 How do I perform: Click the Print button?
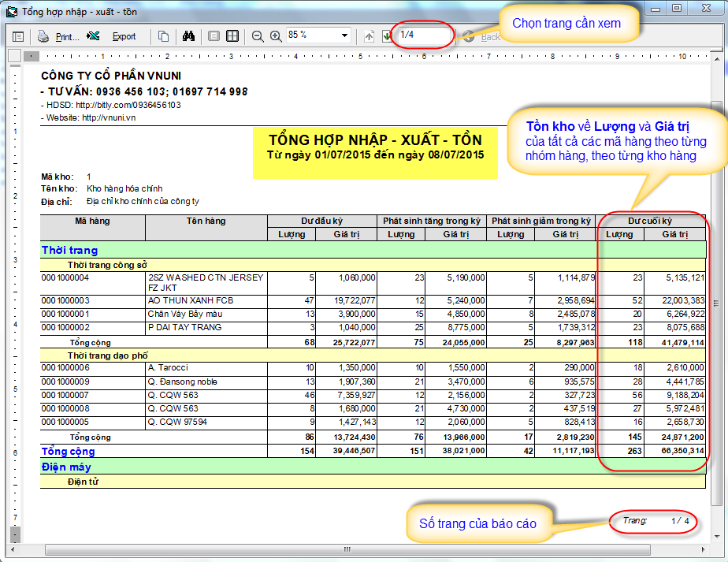[x=59, y=36]
